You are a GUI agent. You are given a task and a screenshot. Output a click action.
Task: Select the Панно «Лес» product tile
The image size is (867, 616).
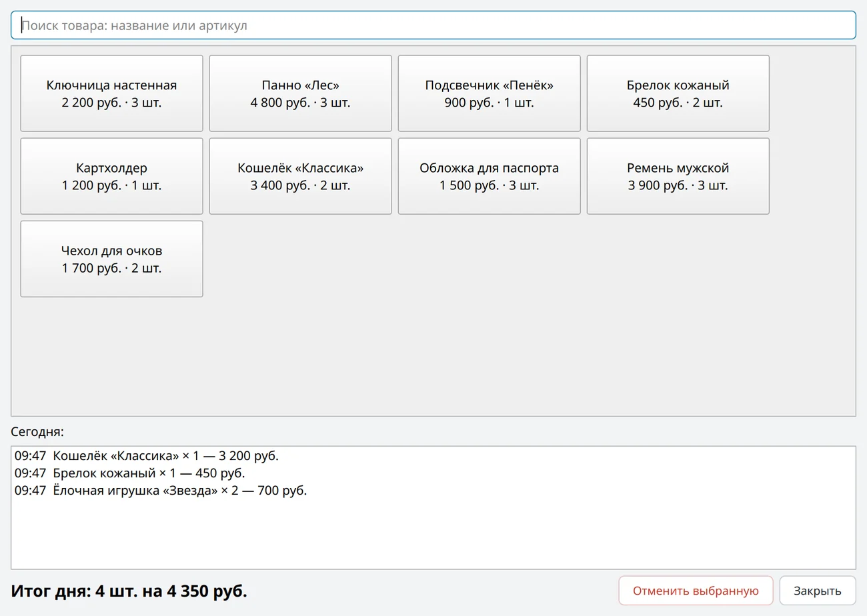point(300,93)
